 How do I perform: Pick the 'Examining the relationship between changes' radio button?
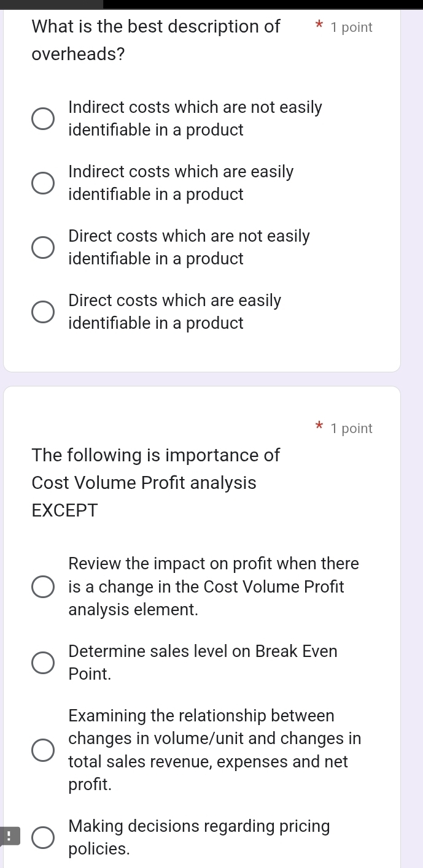42,750
